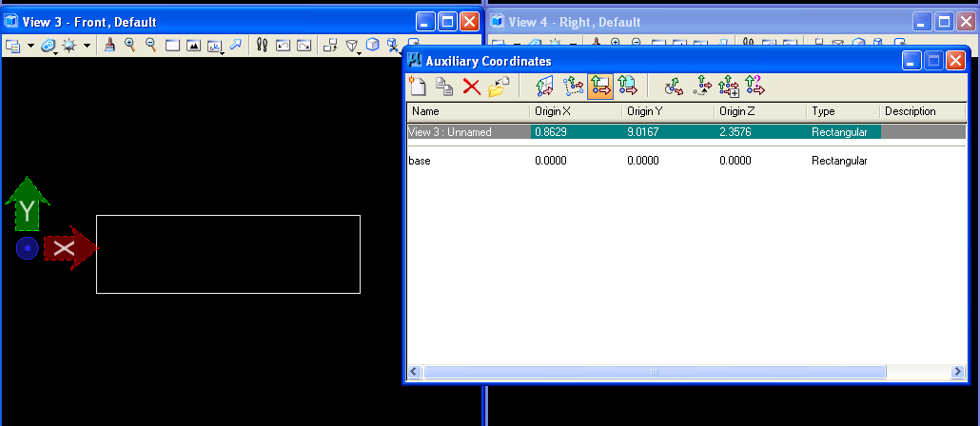980x426 pixels.
Task: Click Origin Y value 9.0167
Action: (x=643, y=132)
